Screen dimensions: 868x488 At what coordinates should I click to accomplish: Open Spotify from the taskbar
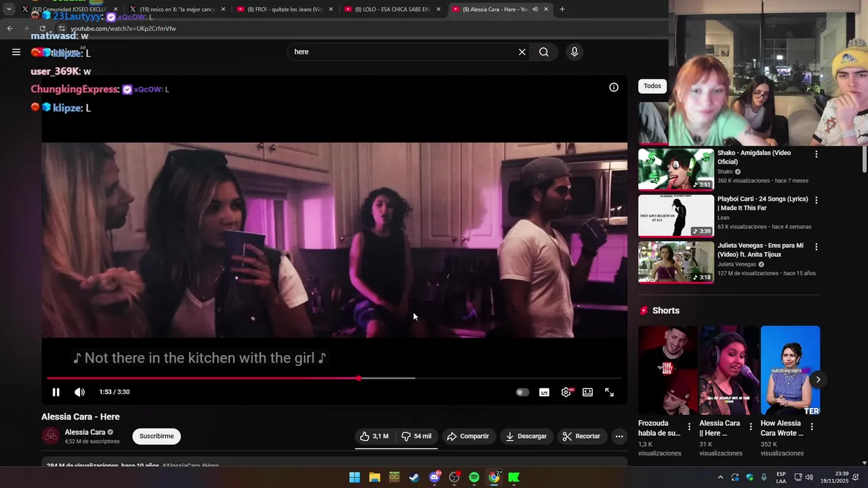pyautogui.click(x=474, y=477)
